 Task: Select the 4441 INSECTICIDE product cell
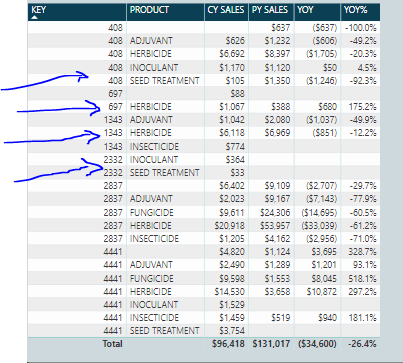point(154,318)
